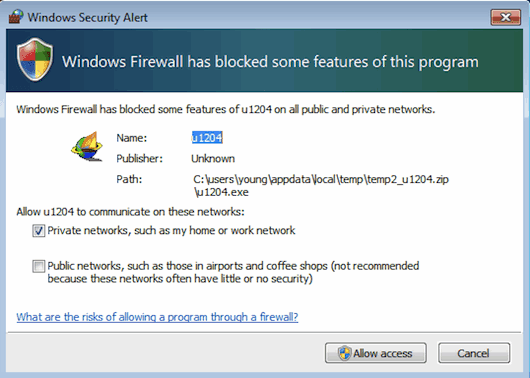Click the firewall icon in title bar
Image resolution: width=530 pixels, height=378 pixels.
(16, 17)
